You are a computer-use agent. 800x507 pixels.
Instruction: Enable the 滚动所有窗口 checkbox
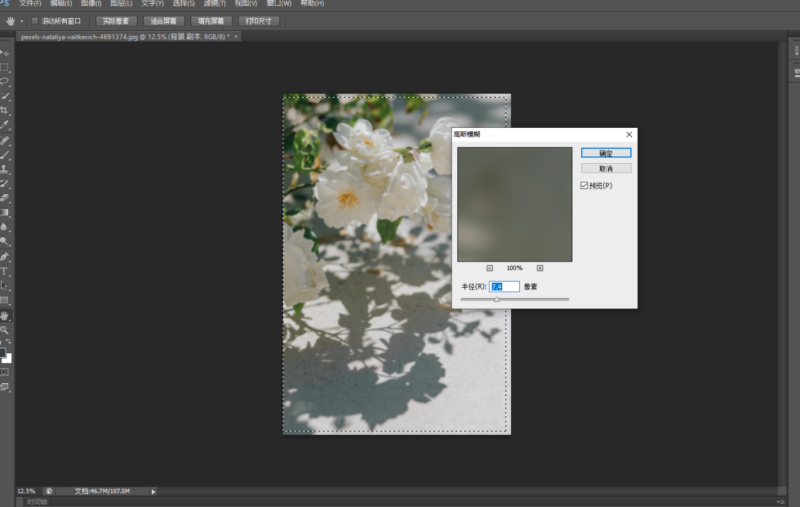(x=35, y=20)
